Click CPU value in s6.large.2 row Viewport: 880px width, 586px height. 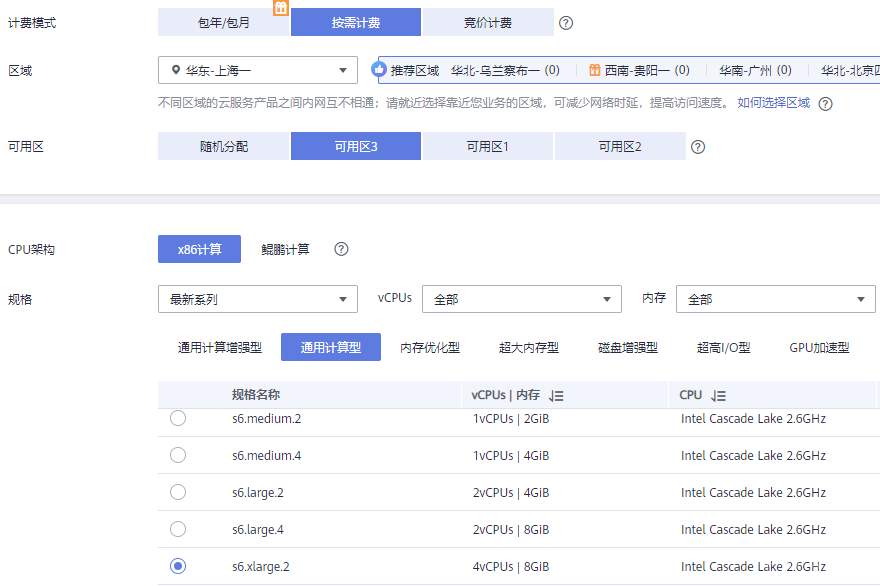tap(753, 493)
